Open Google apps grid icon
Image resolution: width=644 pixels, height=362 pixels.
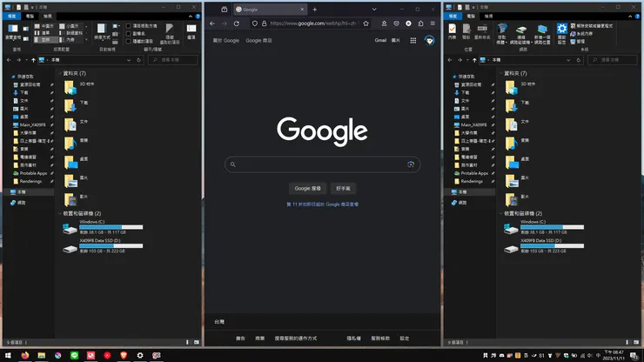coord(413,40)
